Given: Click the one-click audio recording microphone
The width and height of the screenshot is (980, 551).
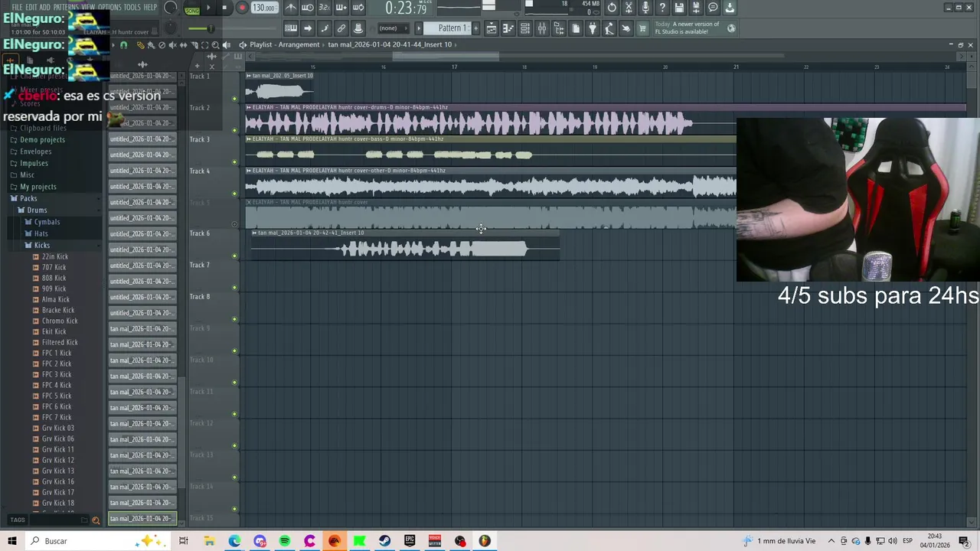Looking at the screenshot, I should pos(645,8).
